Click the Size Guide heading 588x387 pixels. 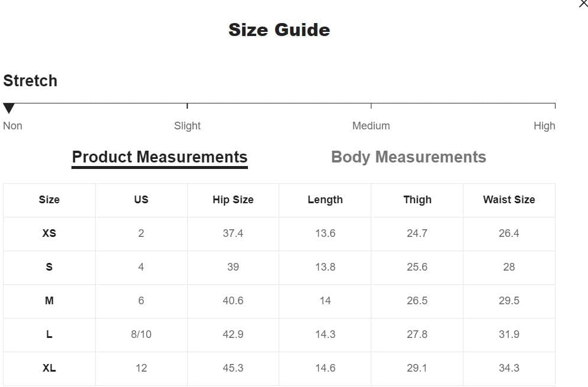click(x=279, y=30)
